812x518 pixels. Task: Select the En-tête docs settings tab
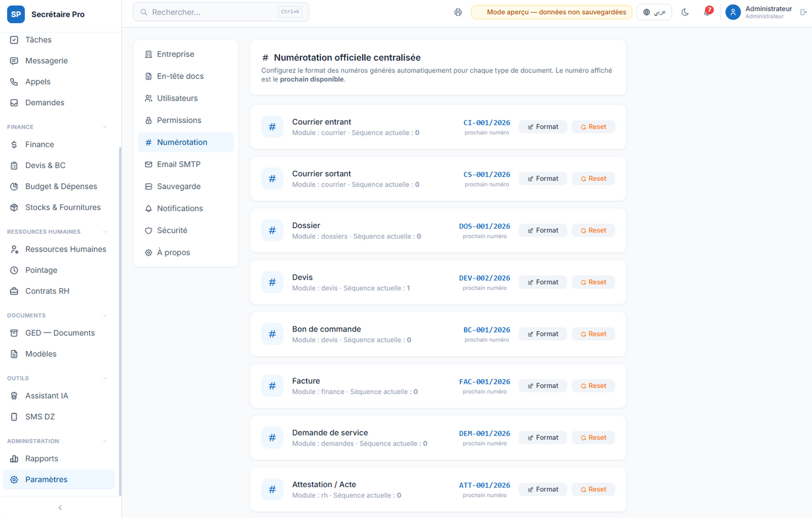tap(185, 76)
